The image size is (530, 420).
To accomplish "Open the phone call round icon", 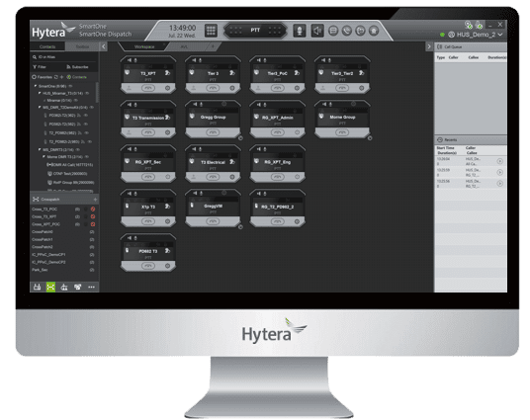I will [x=347, y=31].
